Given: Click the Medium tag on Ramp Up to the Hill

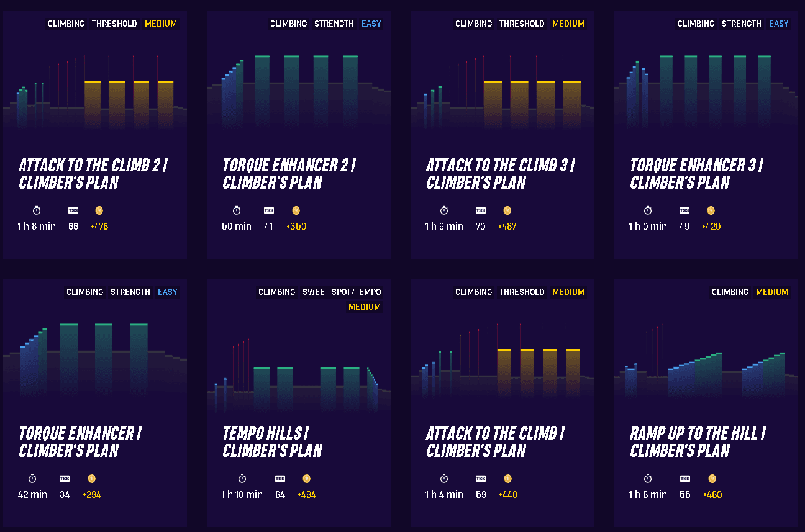Looking at the screenshot, I should click(x=772, y=292).
